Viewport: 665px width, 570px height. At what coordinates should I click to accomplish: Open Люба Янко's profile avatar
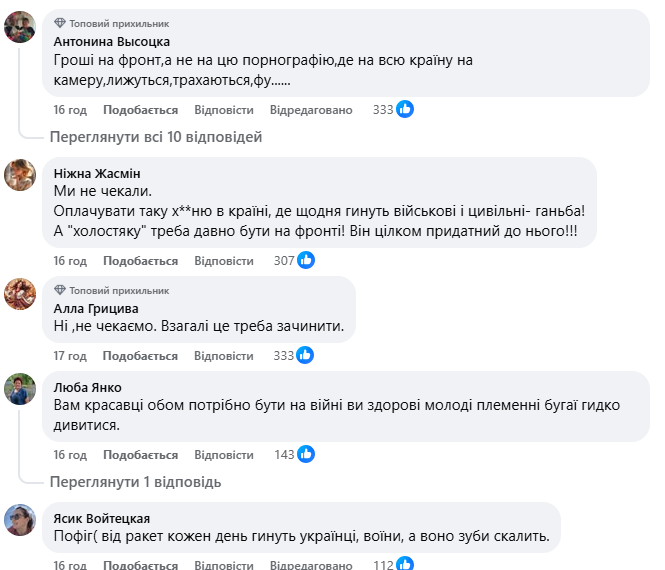(20, 389)
